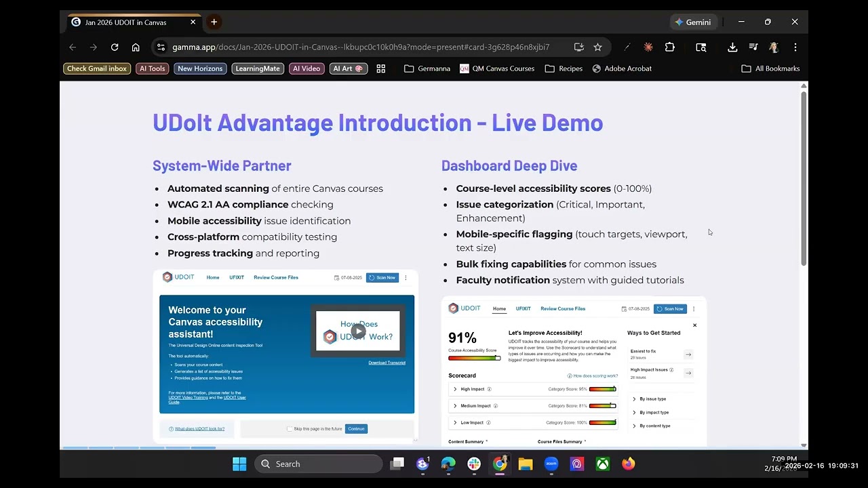Open the Adobe Acrobat bookmark
Screen dimensions: 868x488
[x=622, y=68]
